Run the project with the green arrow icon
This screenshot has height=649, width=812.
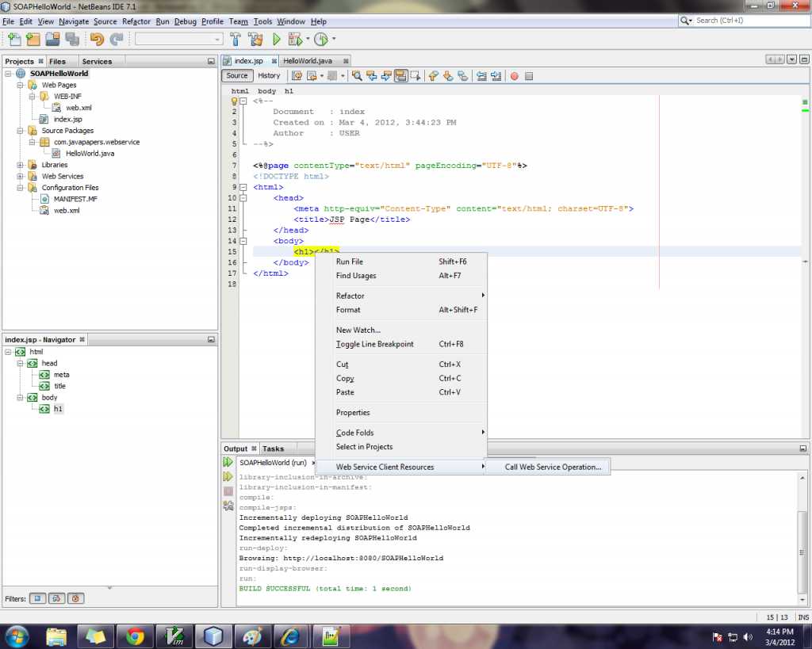point(275,38)
